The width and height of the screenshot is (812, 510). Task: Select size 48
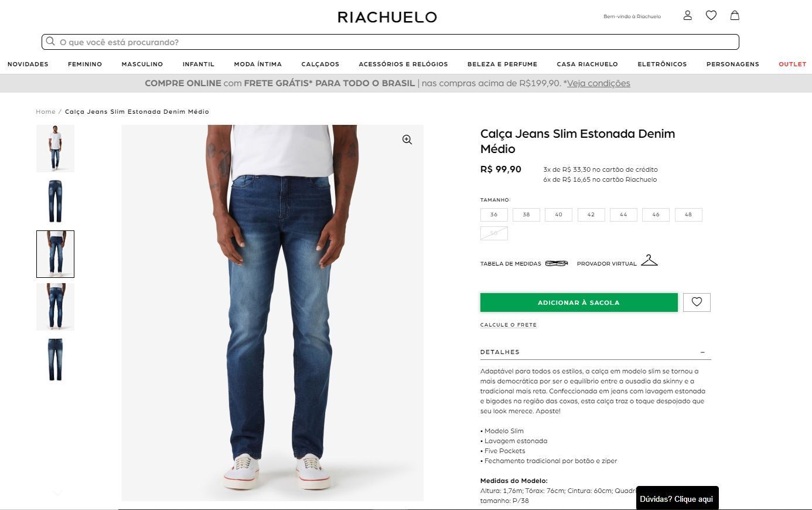point(688,215)
